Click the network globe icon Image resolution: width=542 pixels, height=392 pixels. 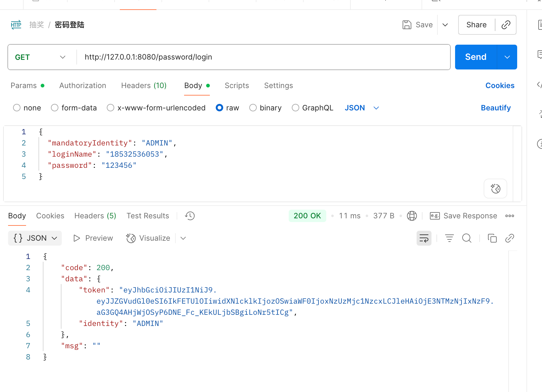click(412, 216)
